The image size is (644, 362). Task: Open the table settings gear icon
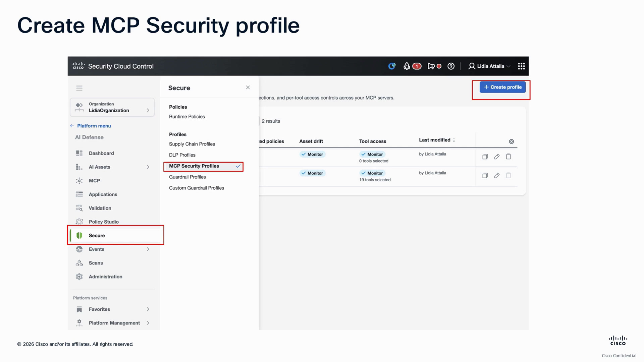coord(511,141)
